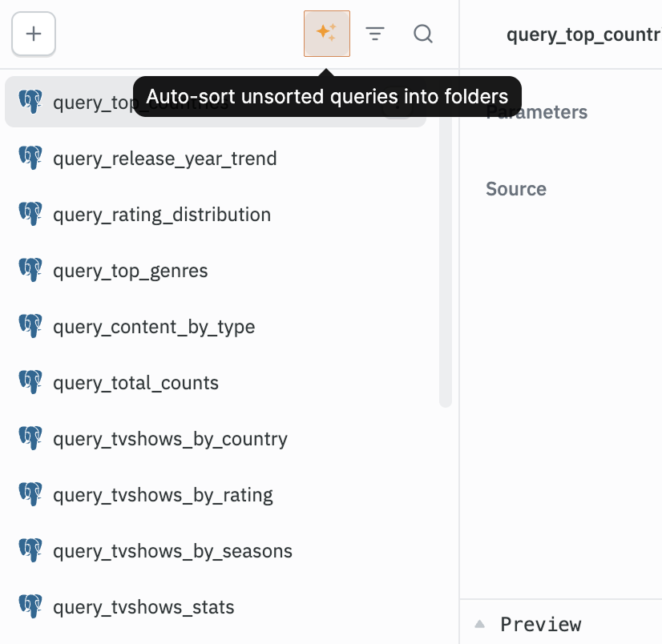
Task: Click PostgreSQL icon of the highlighted top row
Action: [30, 102]
